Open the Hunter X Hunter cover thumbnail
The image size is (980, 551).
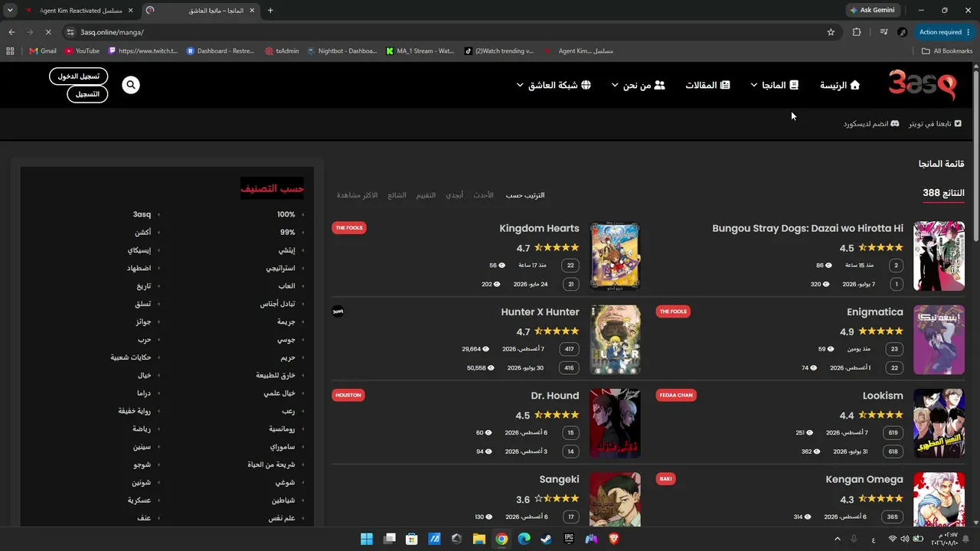pos(616,340)
